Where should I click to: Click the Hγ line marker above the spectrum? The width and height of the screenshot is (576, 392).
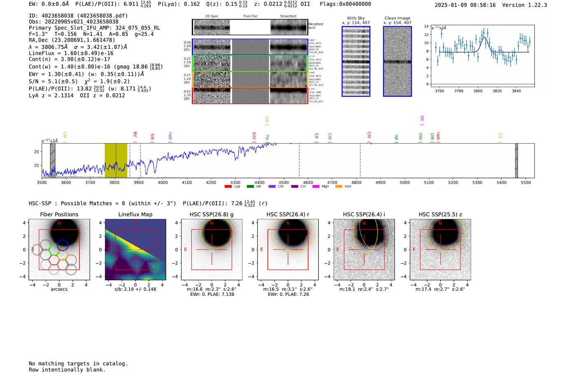point(267,139)
